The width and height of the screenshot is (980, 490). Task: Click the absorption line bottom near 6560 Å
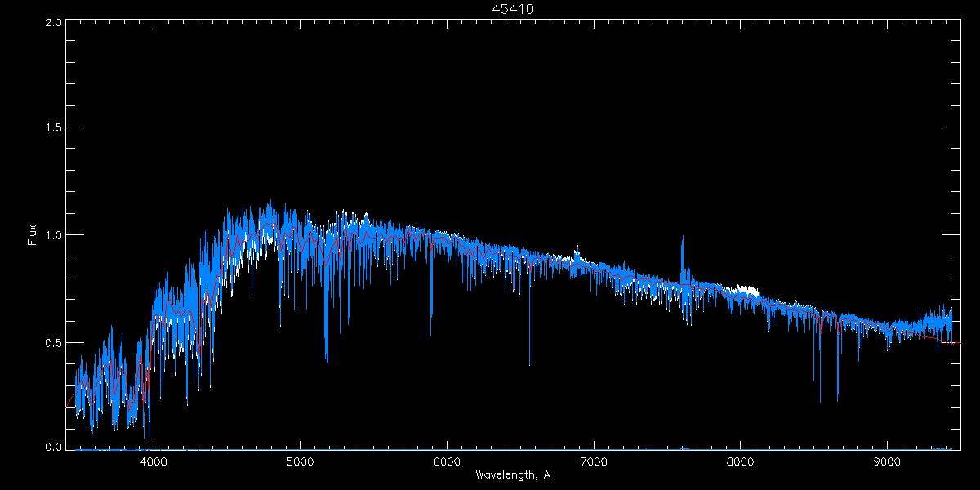pyautogui.click(x=529, y=363)
